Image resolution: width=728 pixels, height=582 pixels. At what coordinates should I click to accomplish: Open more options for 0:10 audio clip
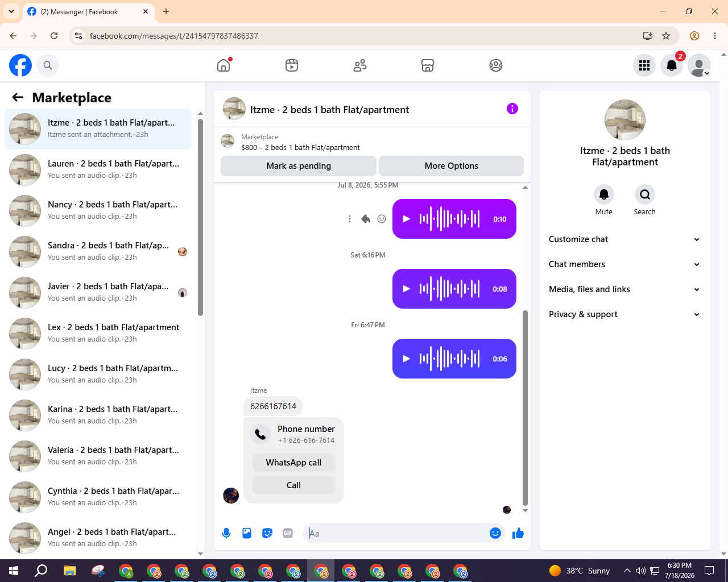coord(350,219)
